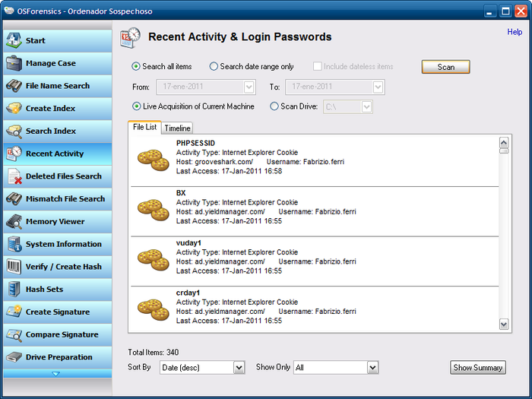The height and width of the screenshot is (399, 532).
Task: Click the Recent Activity calendar-clock sidebar icon
Action: tap(14, 154)
